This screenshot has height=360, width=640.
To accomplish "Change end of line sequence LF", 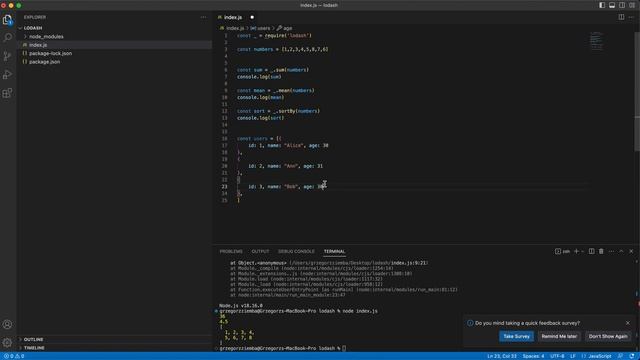I will [573, 356].
